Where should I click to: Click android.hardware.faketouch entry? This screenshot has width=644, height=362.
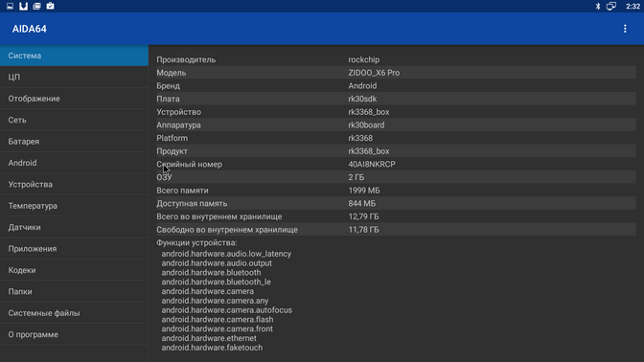pos(212,348)
